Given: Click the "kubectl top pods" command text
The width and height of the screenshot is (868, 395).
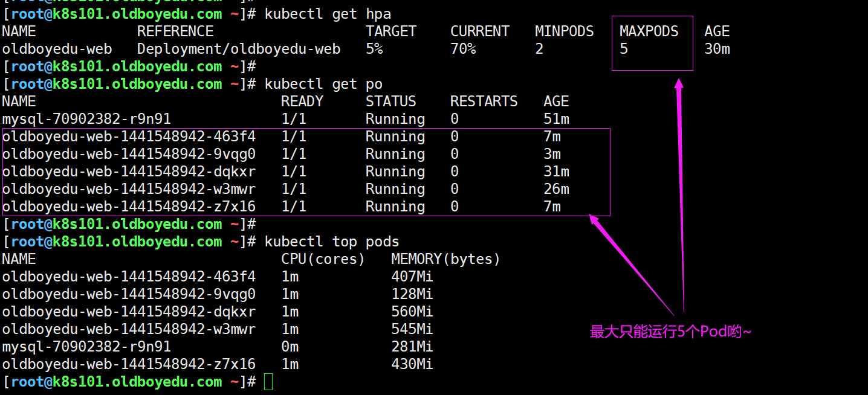Looking at the screenshot, I should pyautogui.click(x=332, y=242).
